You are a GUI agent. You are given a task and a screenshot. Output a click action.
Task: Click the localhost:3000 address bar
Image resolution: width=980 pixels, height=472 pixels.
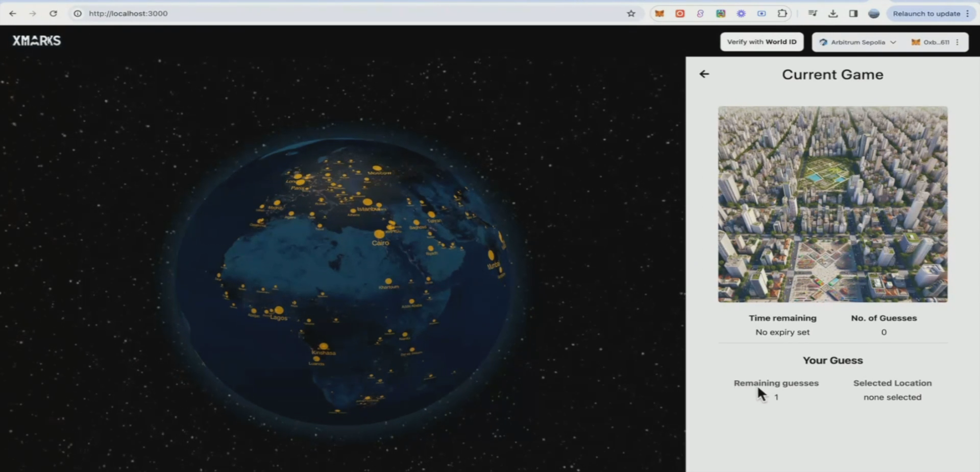click(352, 13)
